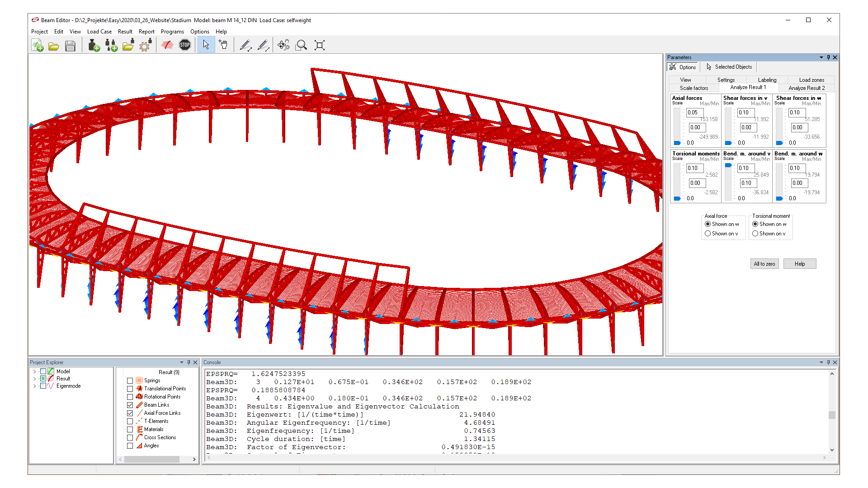Screen dimensions: 868x488
Task: Click the Help button in Parameters panel
Action: [x=799, y=263]
